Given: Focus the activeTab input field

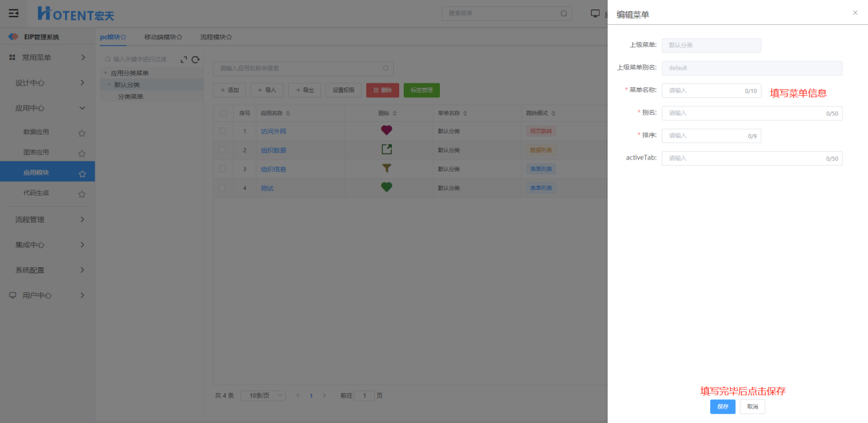Looking at the screenshot, I should click(752, 158).
